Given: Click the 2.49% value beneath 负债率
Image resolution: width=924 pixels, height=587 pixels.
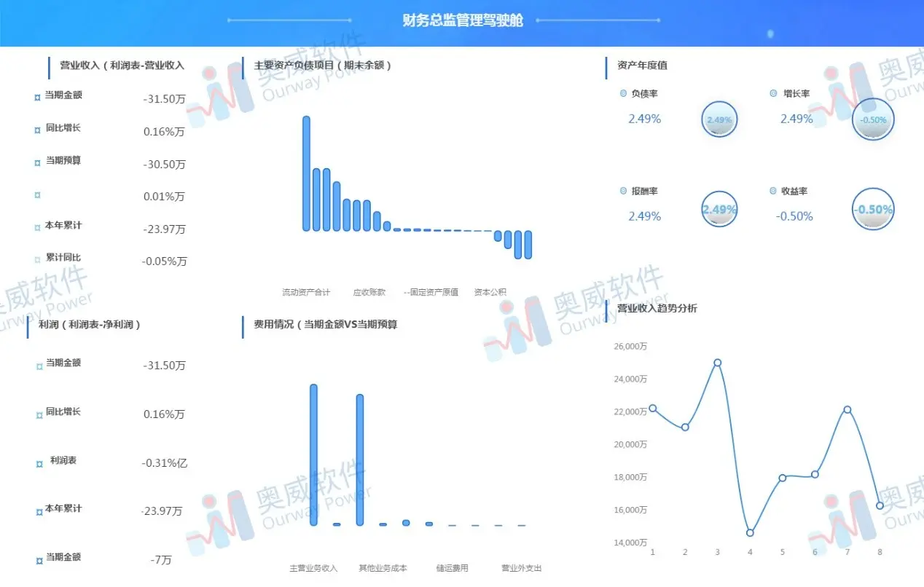Looking at the screenshot, I should coord(643,118).
